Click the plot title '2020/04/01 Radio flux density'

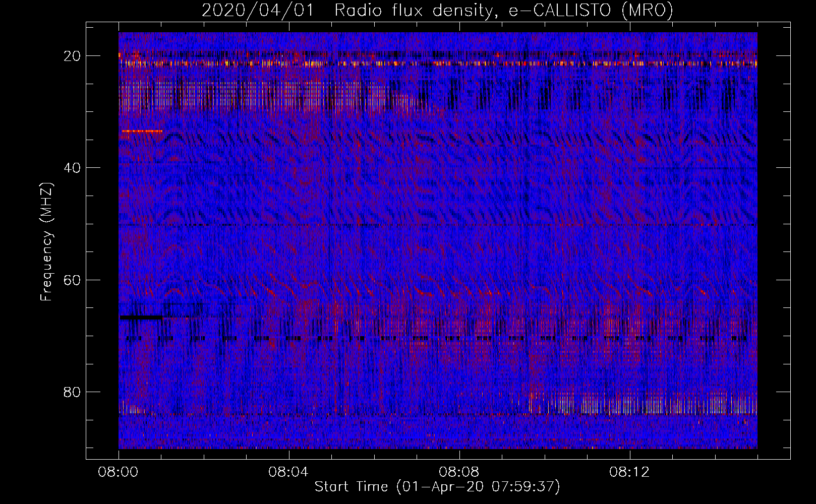click(x=438, y=11)
